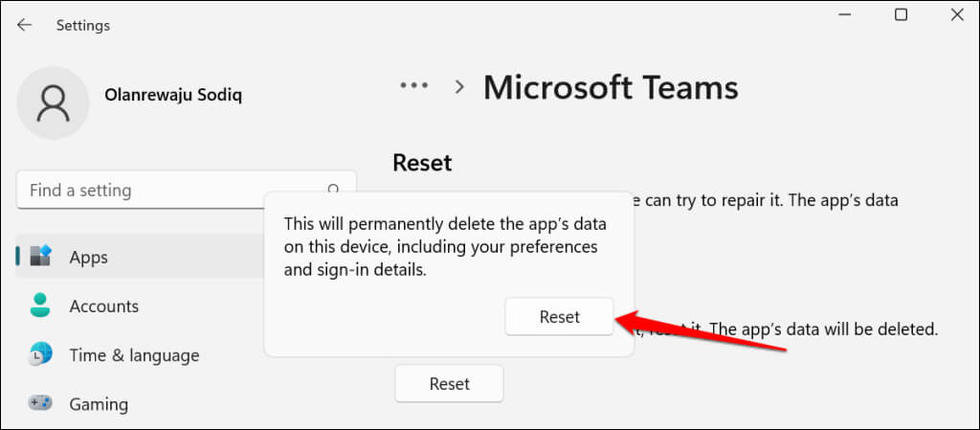Click the Olanrewaju Sodiq account name

pos(172,95)
